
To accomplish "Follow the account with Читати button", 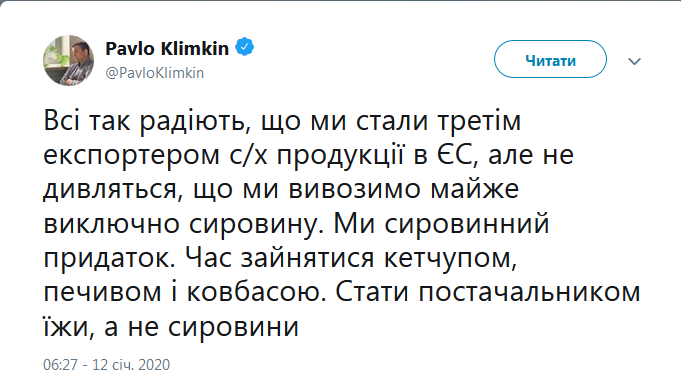I will click(550, 59).
